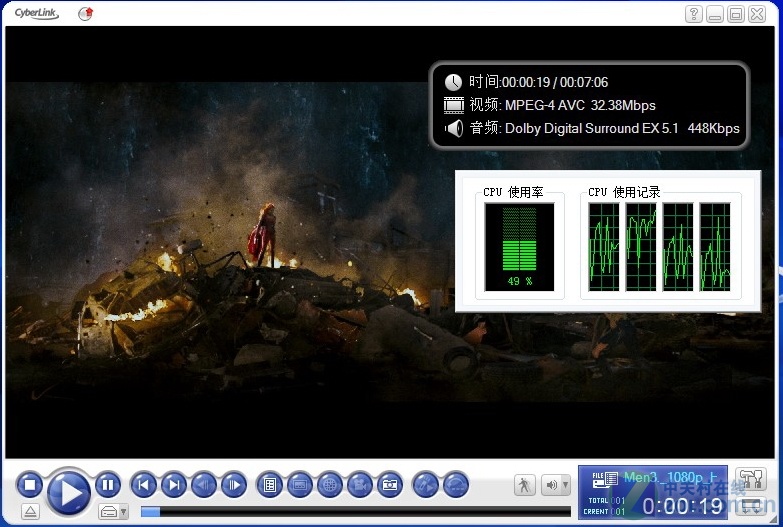Click the globe audio language button
783x527 pixels.
pyautogui.click(x=330, y=485)
